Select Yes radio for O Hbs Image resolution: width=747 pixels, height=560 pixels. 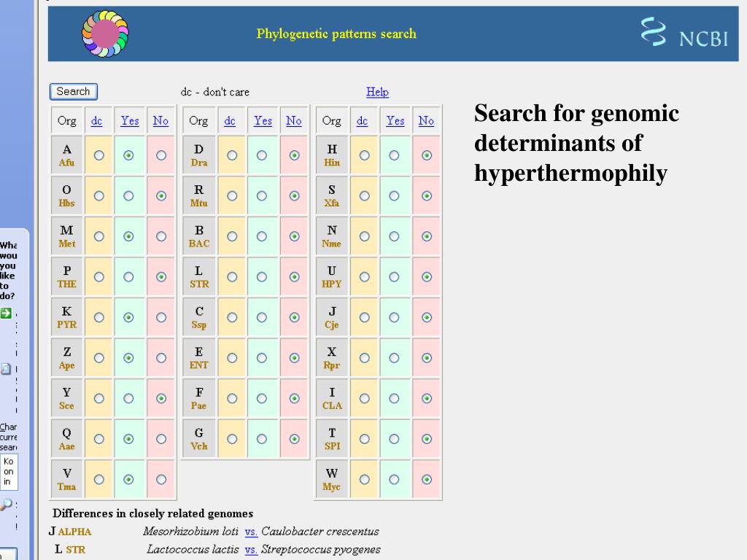tap(128, 195)
